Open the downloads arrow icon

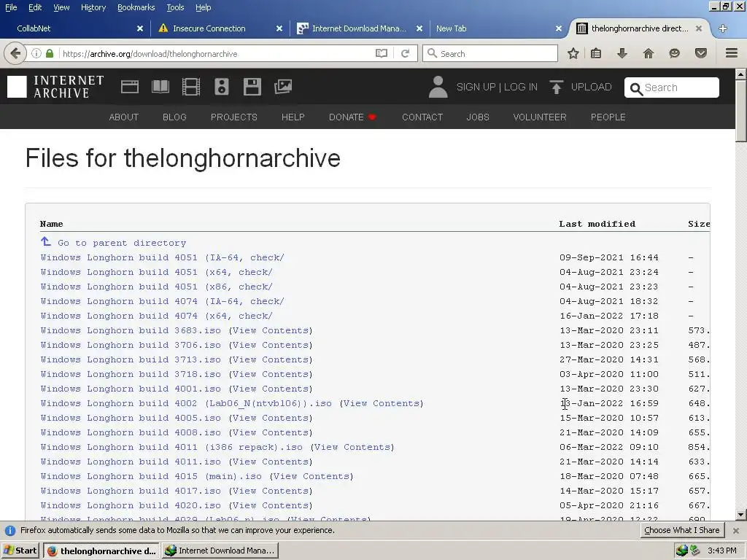(x=622, y=53)
